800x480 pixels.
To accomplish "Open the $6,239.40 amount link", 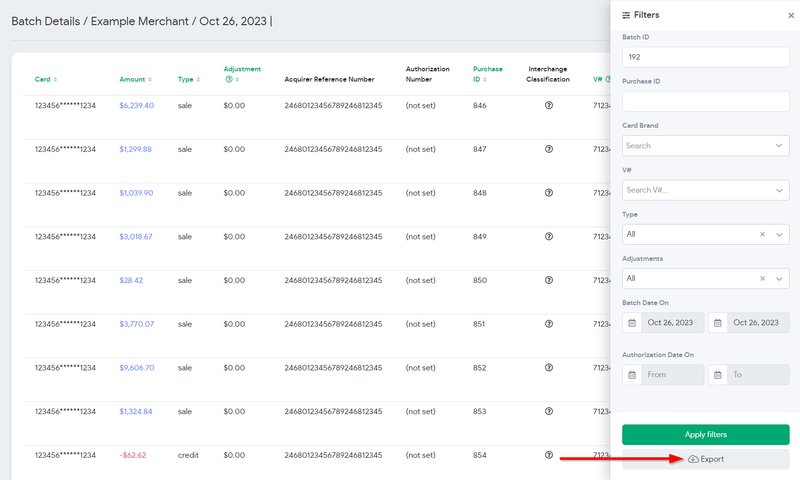I will click(136, 106).
